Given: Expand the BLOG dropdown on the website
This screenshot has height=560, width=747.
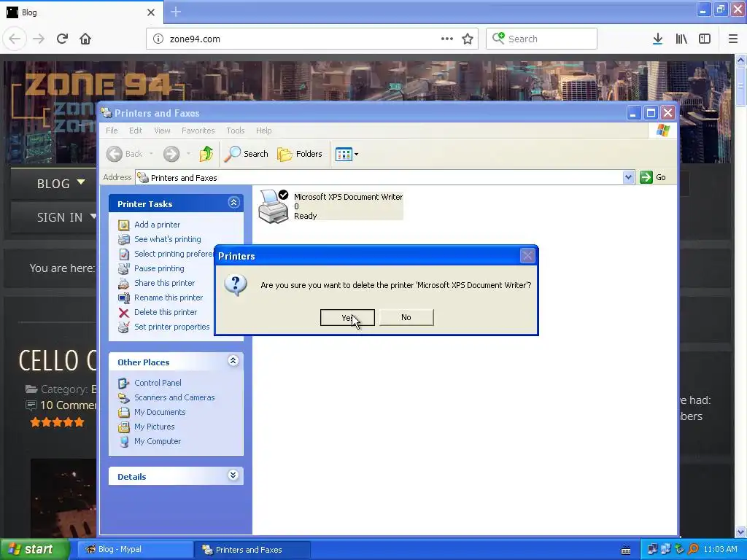Looking at the screenshot, I should [x=61, y=183].
